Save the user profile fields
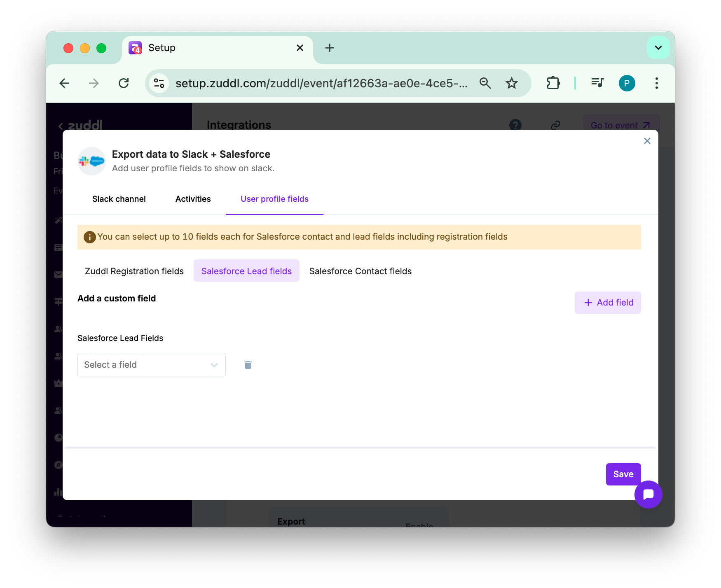Screen dimensions: 721x588 [623, 474]
